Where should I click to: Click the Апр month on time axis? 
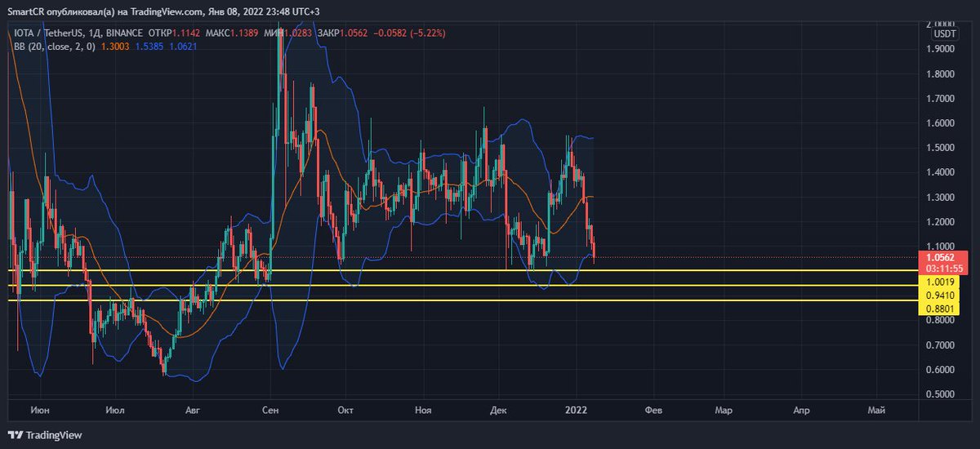[800, 411]
